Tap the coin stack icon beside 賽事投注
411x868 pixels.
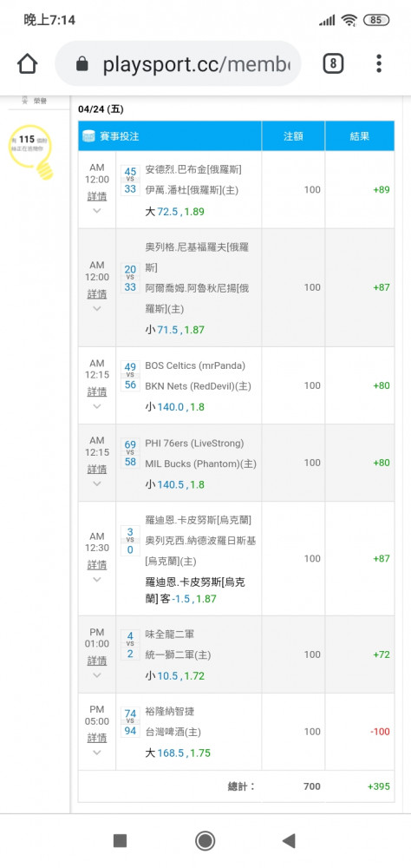[88, 136]
